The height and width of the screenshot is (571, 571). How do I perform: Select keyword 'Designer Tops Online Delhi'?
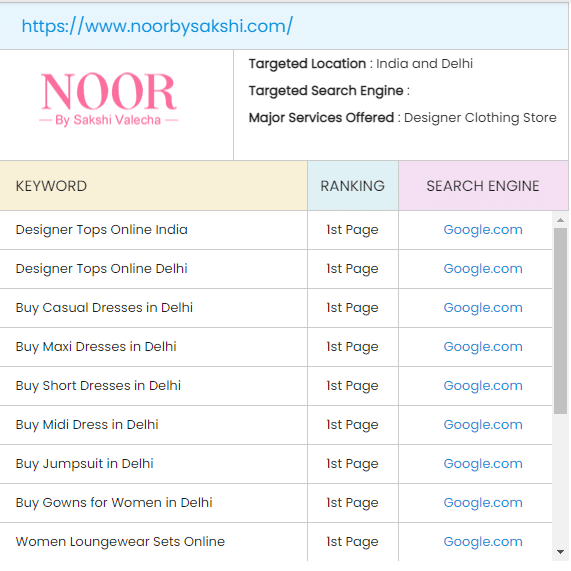point(102,269)
